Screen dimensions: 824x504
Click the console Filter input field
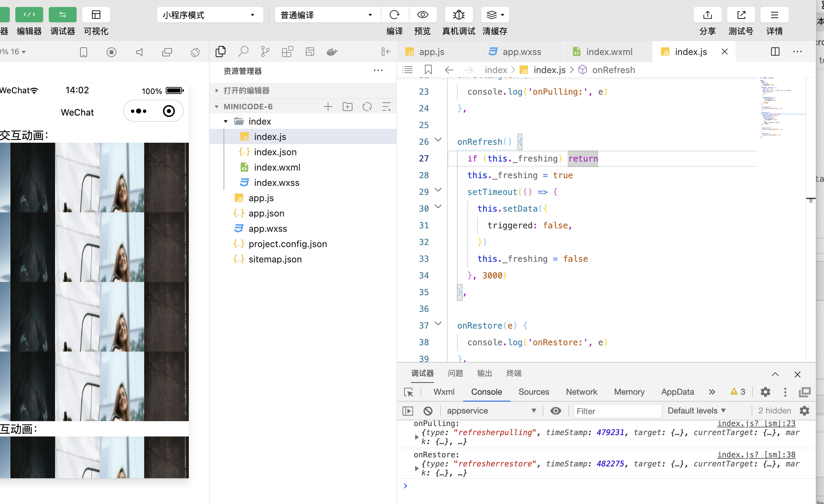click(x=617, y=411)
